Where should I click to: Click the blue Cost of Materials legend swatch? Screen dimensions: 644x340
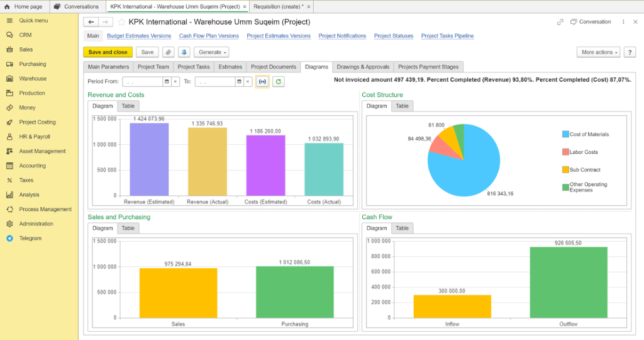coord(565,134)
